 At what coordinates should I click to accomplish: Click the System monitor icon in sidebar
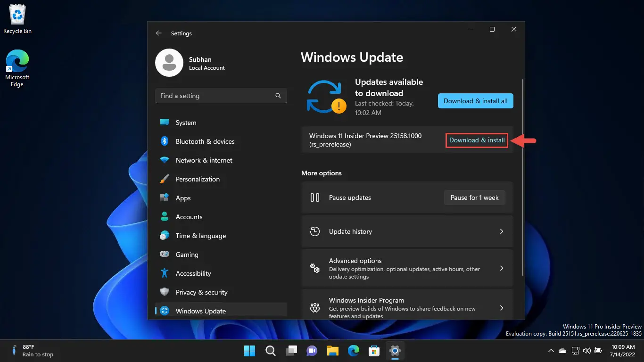tap(165, 123)
